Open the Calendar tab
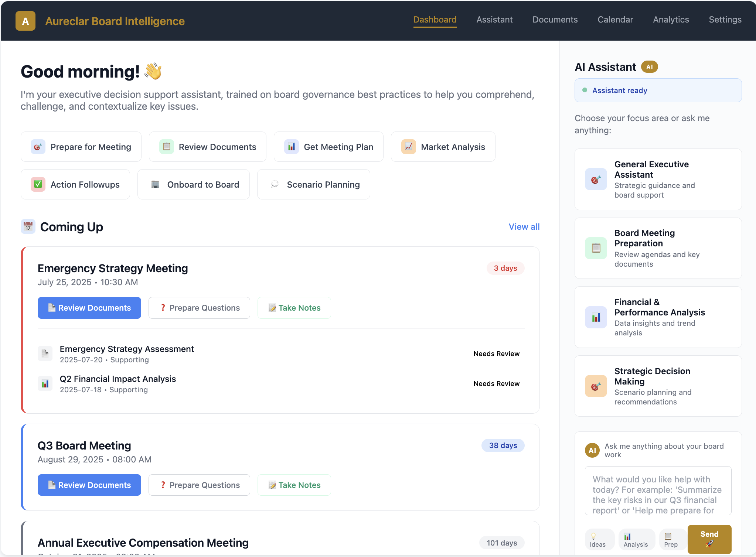 click(615, 20)
